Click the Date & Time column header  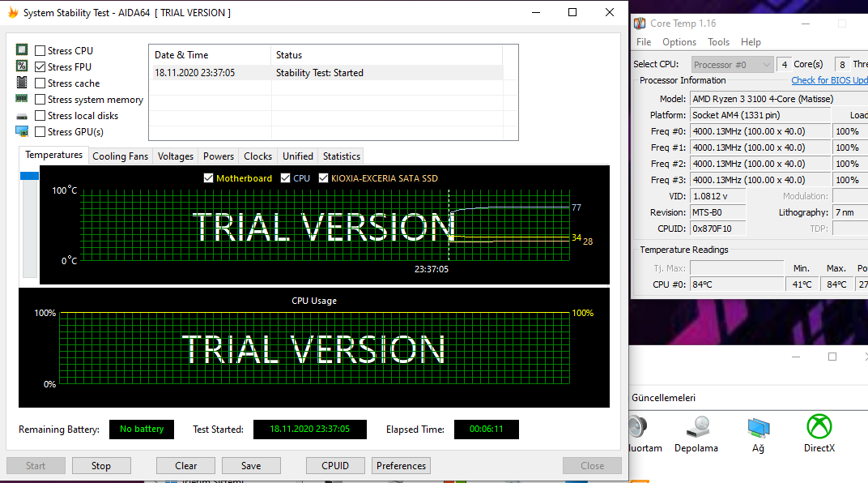pos(211,55)
